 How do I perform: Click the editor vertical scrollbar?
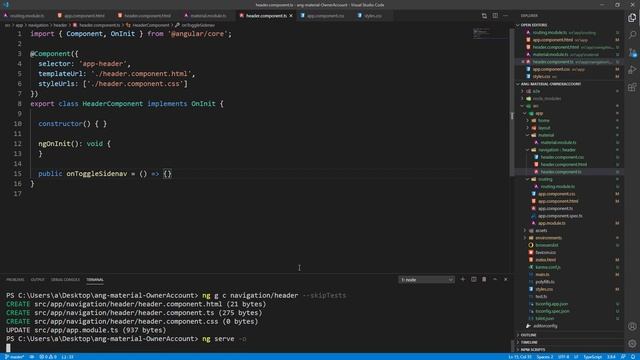tap(511, 102)
